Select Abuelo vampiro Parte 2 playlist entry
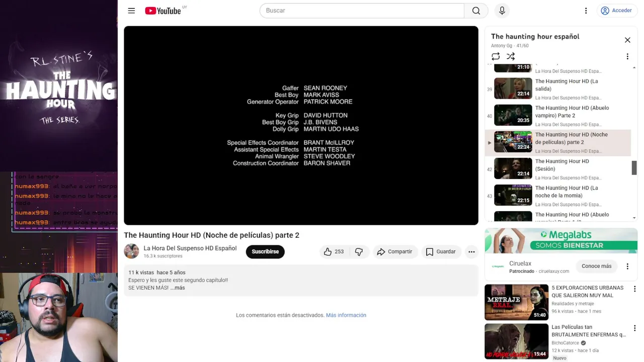 (x=557, y=116)
